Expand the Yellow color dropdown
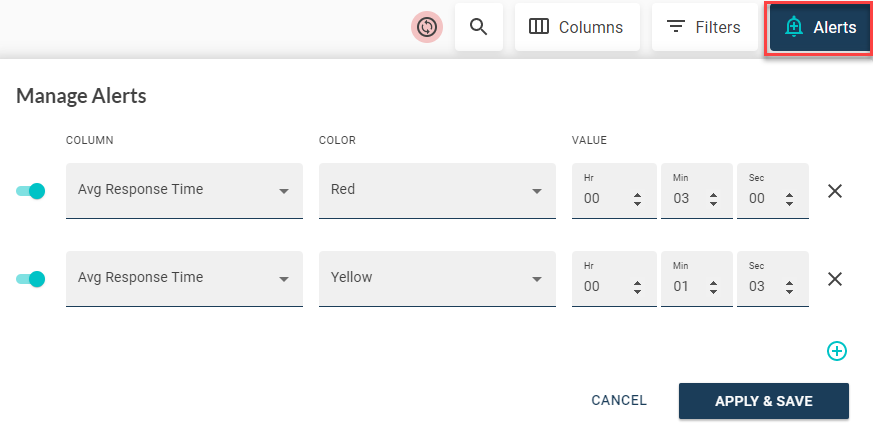This screenshot has width=873, height=440. (437, 278)
